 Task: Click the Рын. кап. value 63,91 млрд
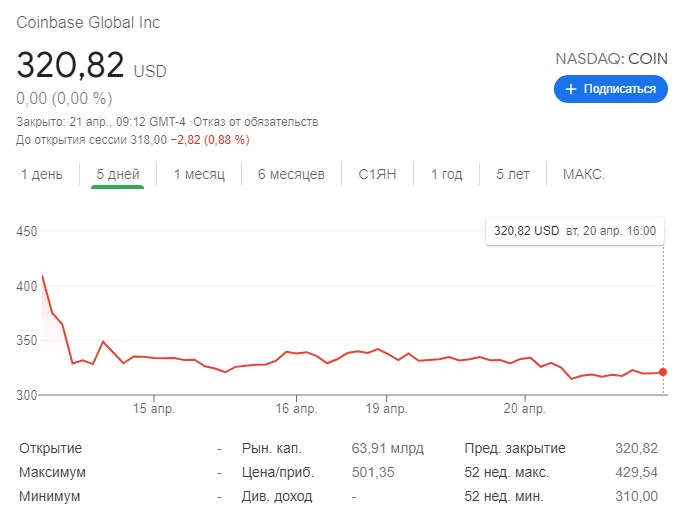coord(387,448)
